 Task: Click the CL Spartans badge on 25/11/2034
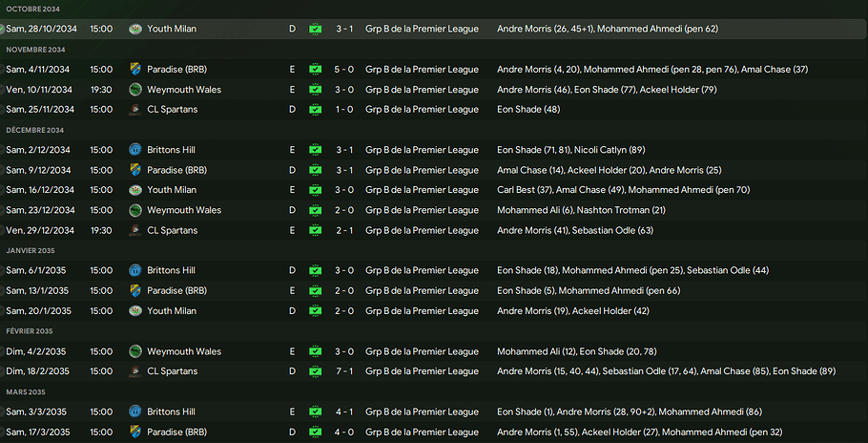click(135, 110)
